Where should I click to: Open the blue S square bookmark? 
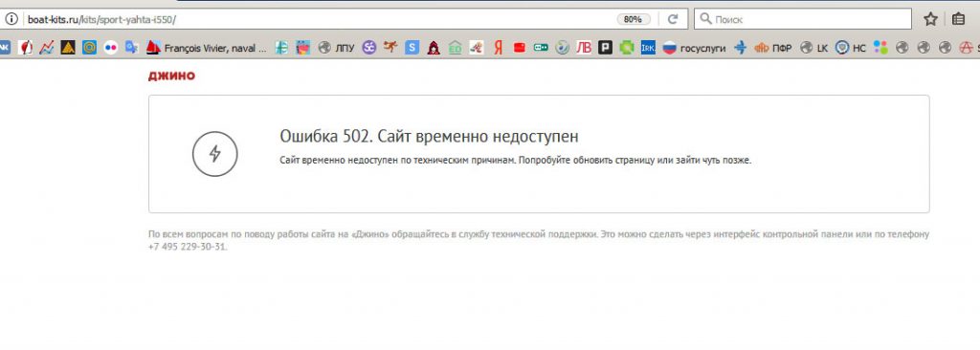pyautogui.click(x=412, y=47)
